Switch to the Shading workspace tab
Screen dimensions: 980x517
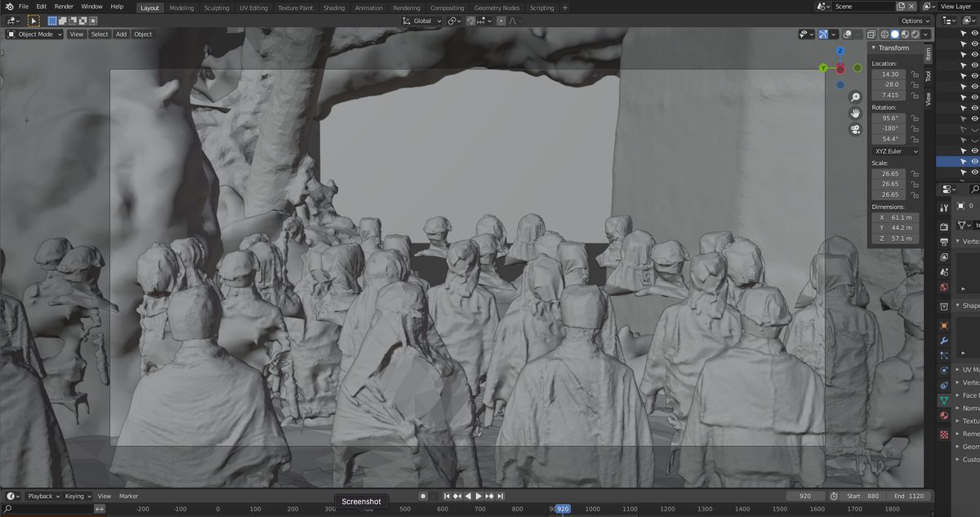333,7
